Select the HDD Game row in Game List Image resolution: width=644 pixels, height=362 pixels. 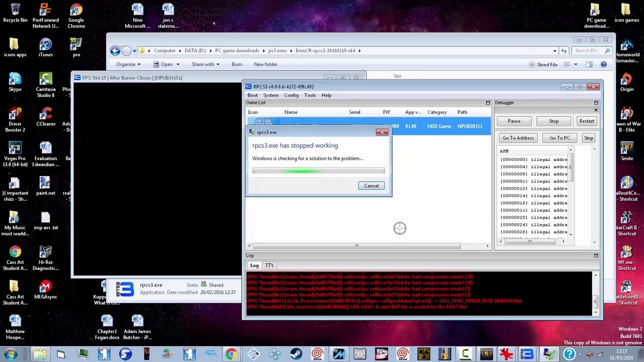click(368, 126)
